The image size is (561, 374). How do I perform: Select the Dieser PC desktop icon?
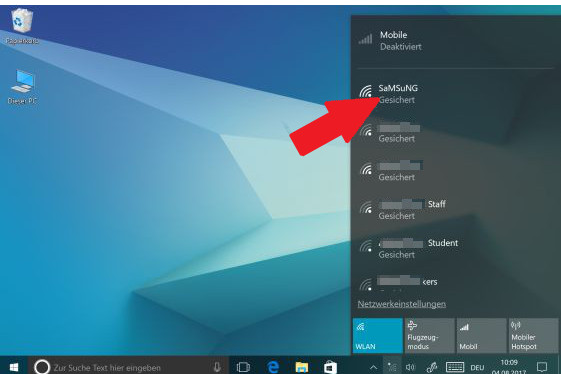click(x=23, y=87)
